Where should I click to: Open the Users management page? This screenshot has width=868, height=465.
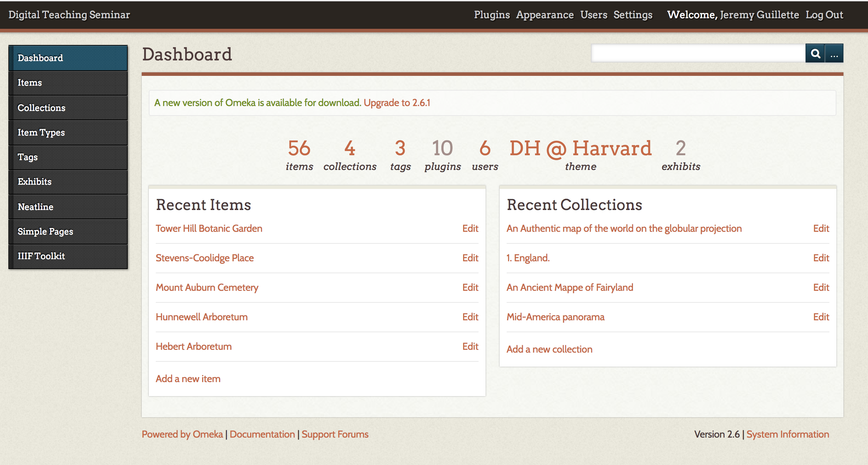click(594, 15)
